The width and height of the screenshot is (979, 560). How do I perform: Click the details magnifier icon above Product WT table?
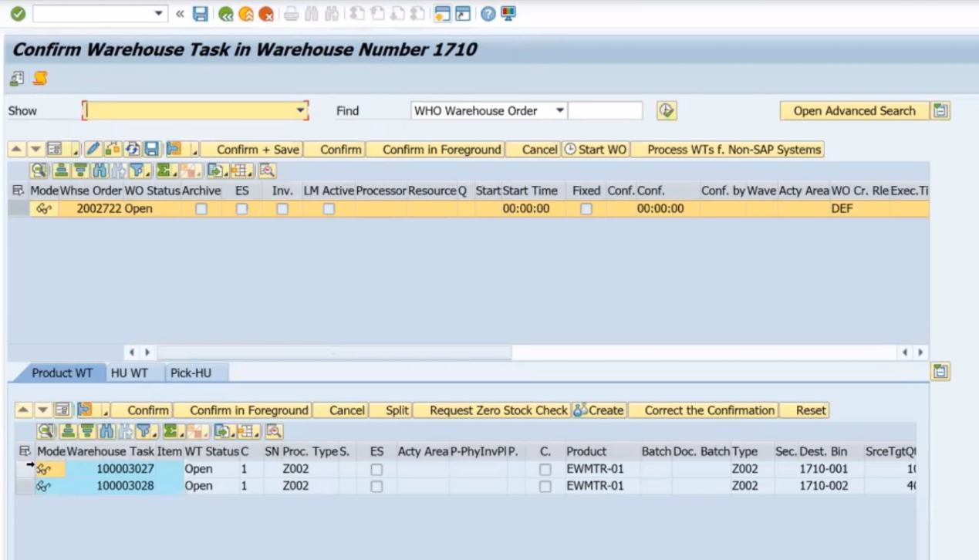[x=46, y=431]
